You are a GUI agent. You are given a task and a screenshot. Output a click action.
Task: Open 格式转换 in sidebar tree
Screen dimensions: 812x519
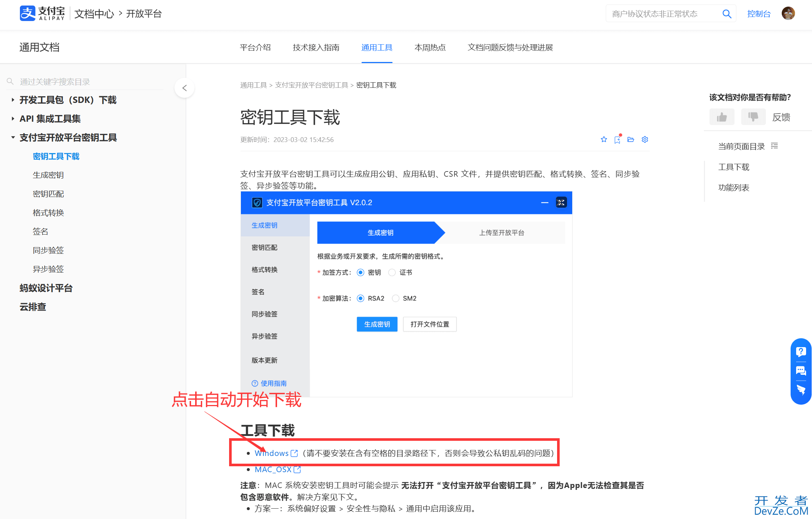coord(48,213)
